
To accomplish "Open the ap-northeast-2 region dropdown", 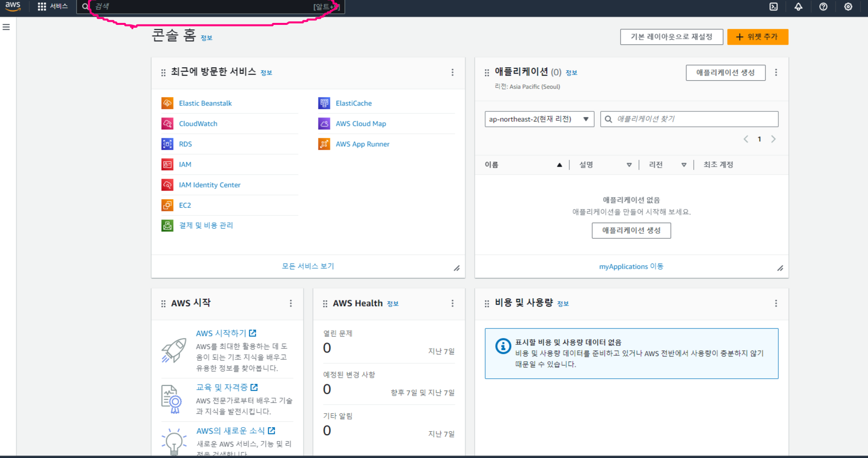I will point(540,119).
